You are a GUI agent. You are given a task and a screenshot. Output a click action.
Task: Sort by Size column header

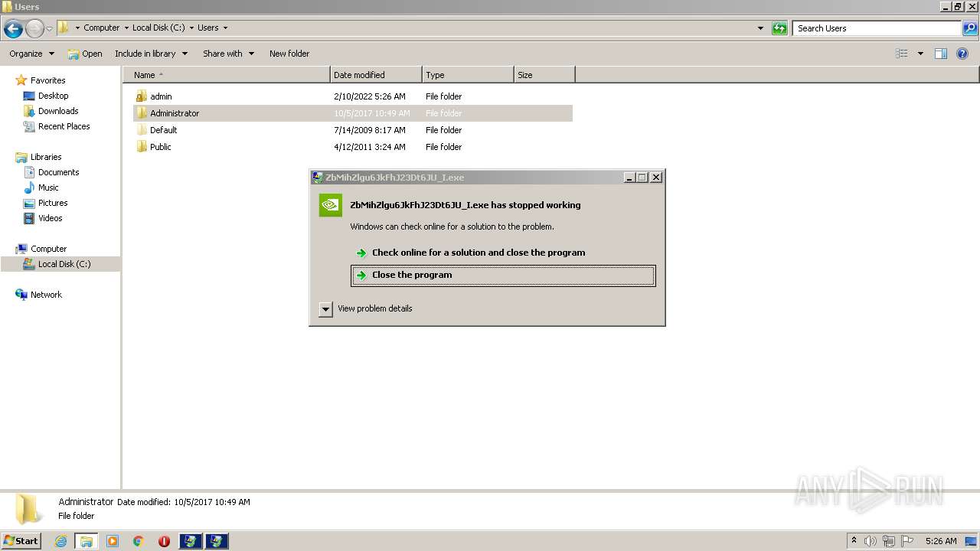pos(544,75)
